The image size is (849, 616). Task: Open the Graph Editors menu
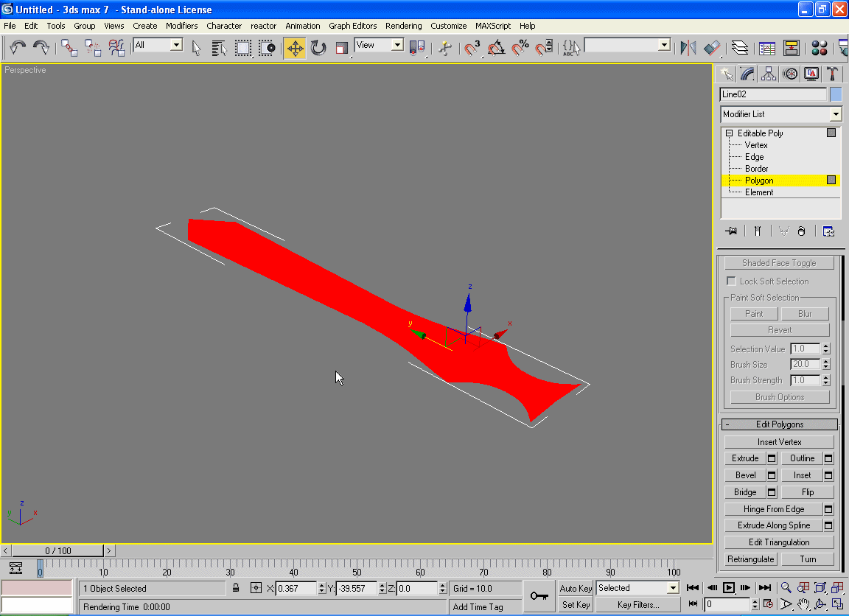tap(352, 26)
